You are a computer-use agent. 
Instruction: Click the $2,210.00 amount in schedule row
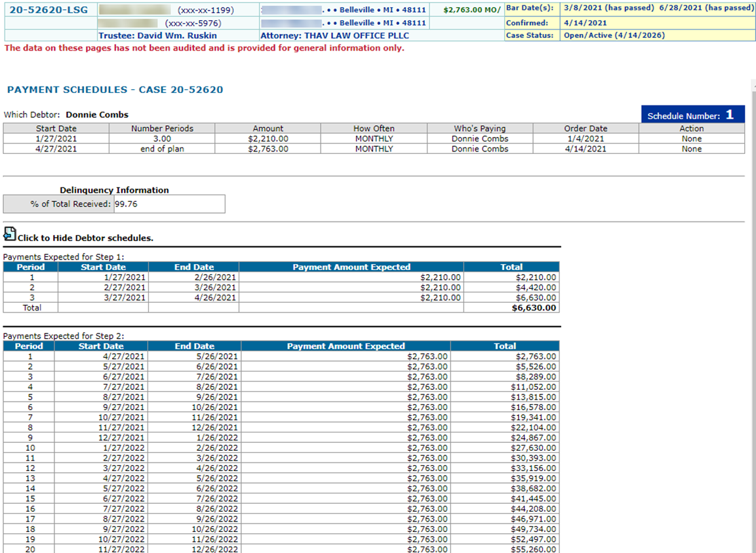tap(268, 139)
